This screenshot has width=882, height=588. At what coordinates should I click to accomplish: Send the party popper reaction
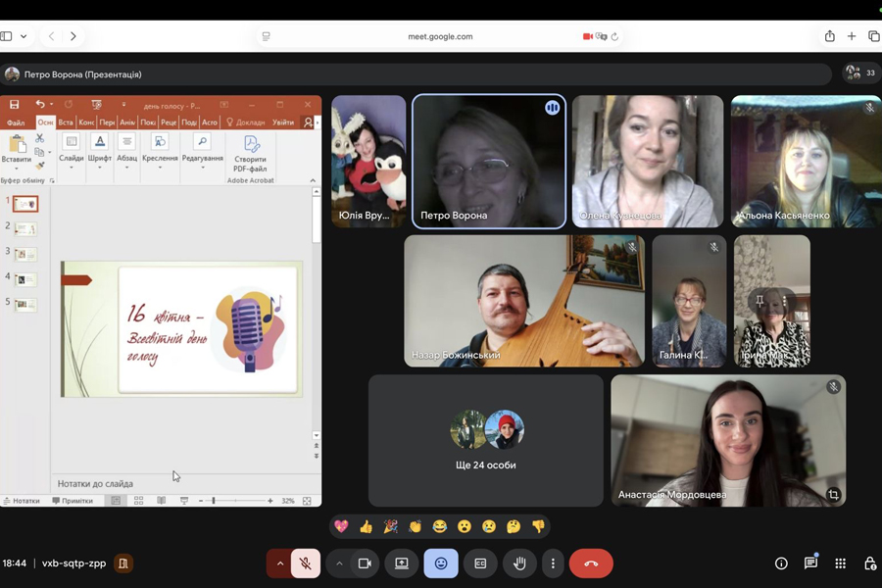pos(390,526)
